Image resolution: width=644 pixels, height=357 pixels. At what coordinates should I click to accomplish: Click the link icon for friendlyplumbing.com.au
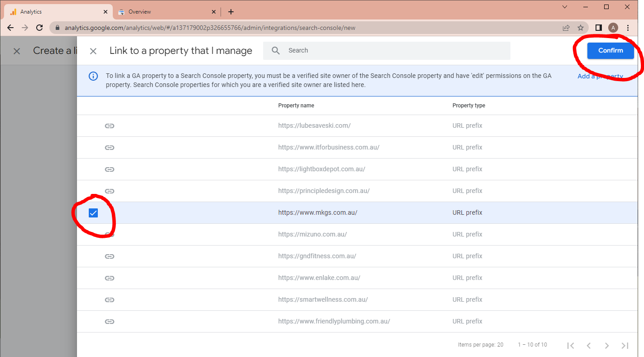[x=110, y=322]
